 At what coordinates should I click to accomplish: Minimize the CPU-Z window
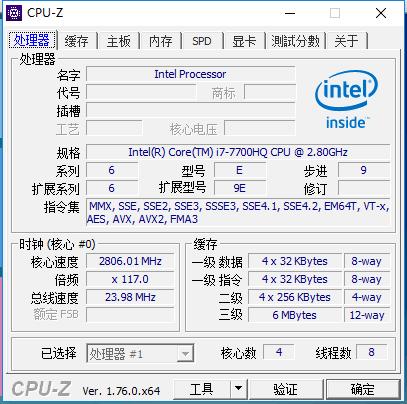tap(290, 13)
